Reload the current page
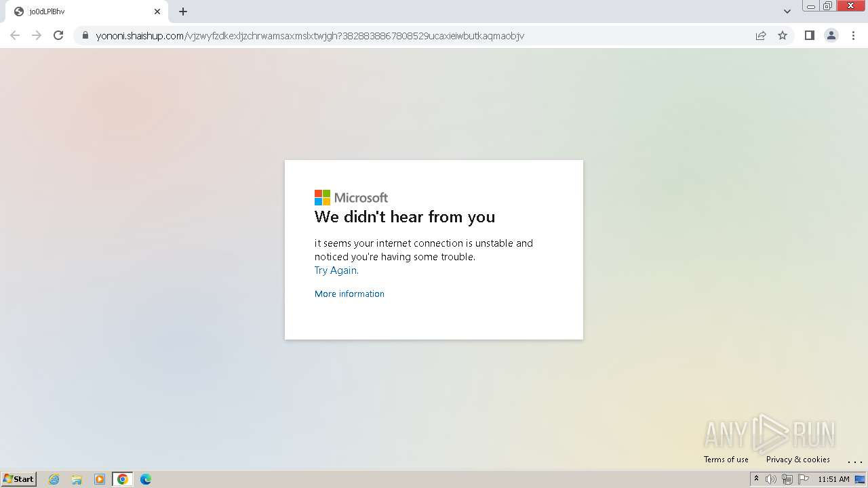 click(x=58, y=35)
